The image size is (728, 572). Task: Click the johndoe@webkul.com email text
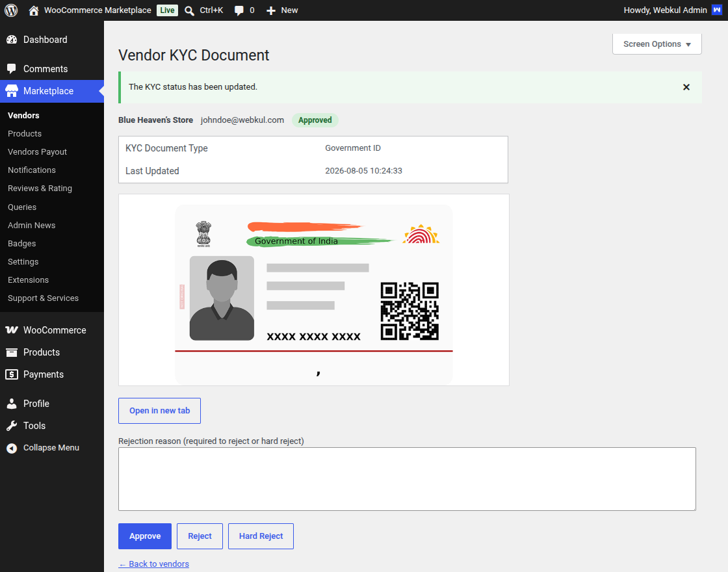(242, 120)
